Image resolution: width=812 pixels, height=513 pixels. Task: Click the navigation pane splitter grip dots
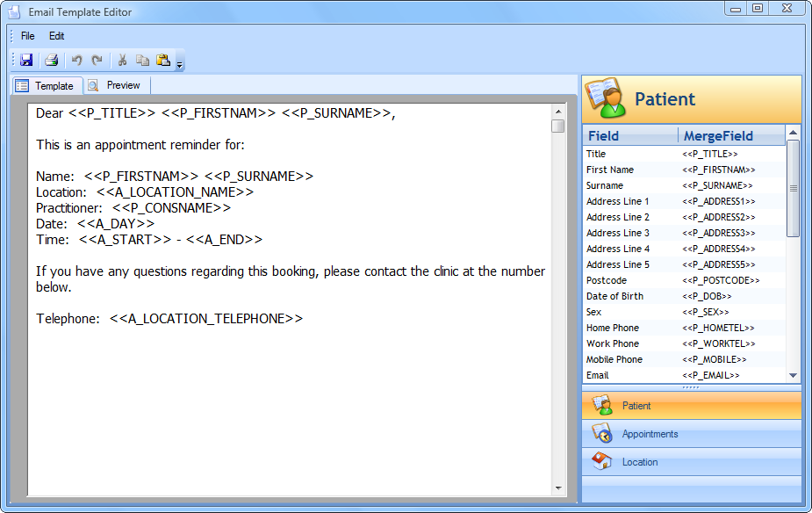pyautogui.click(x=691, y=387)
